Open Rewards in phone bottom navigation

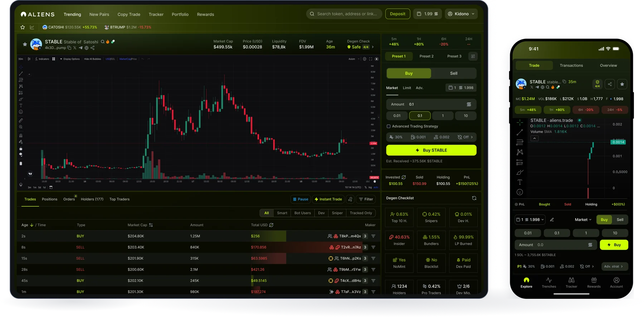point(594,283)
